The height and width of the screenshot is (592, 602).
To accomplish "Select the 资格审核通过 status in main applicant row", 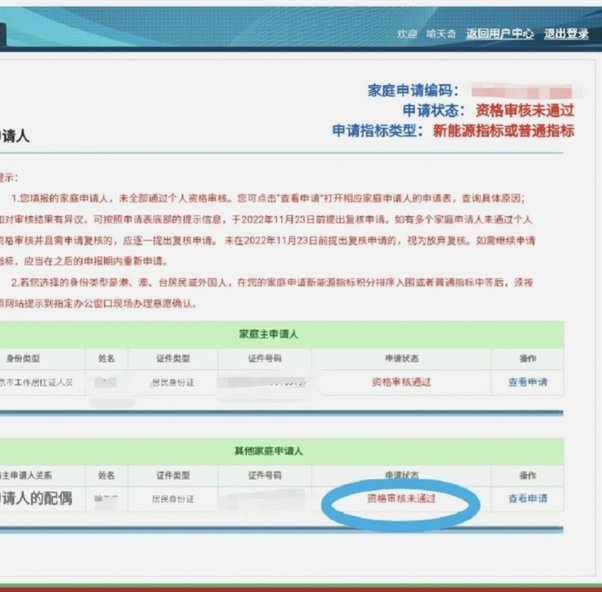I will [x=401, y=382].
